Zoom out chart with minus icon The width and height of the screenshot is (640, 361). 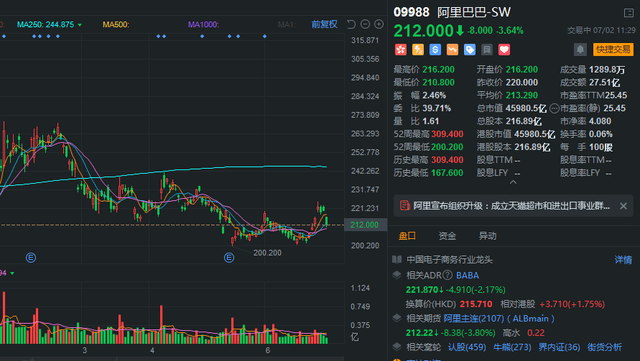(365, 24)
